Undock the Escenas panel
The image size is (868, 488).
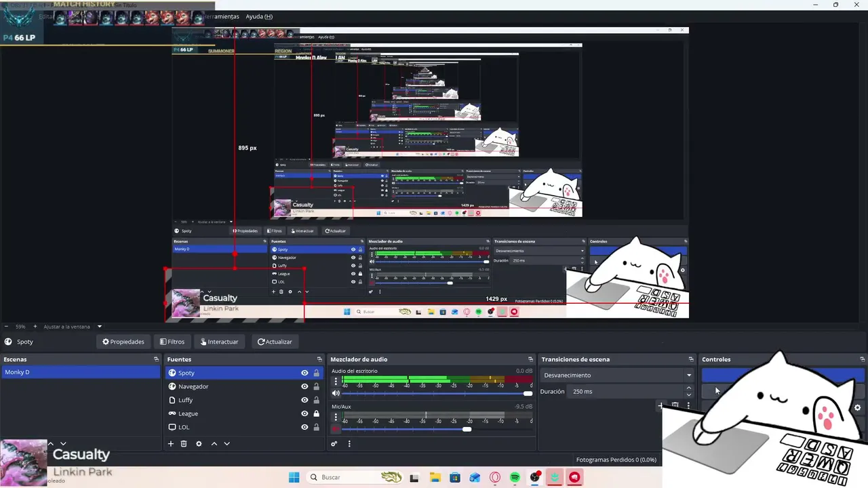[156, 359]
